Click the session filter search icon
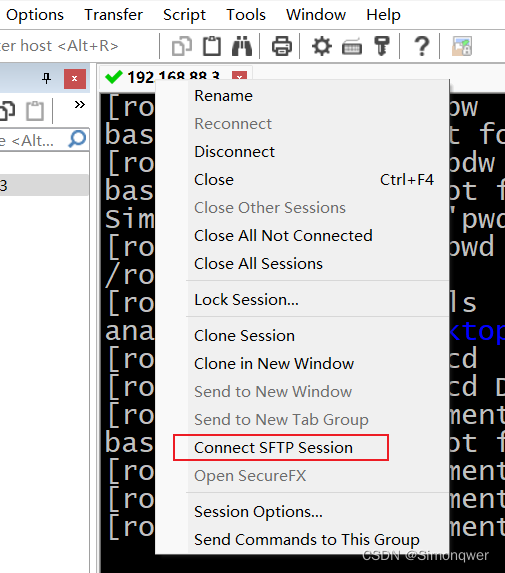This screenshot has width=505, height=573. coord(77,139)
